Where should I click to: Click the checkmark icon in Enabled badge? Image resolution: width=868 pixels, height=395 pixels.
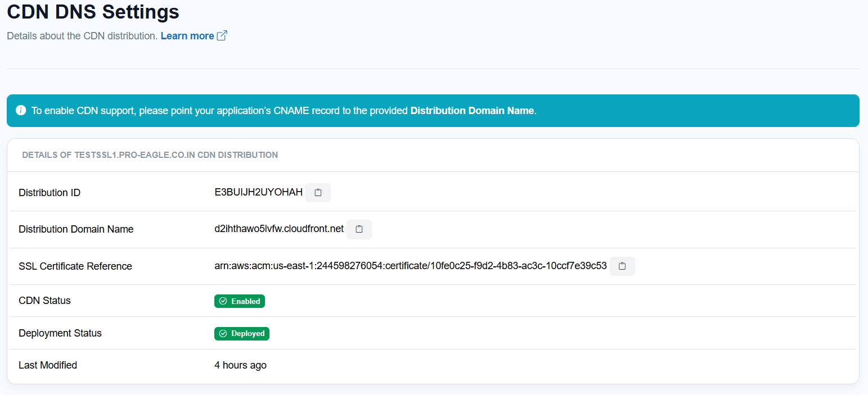tap(223, 301)
